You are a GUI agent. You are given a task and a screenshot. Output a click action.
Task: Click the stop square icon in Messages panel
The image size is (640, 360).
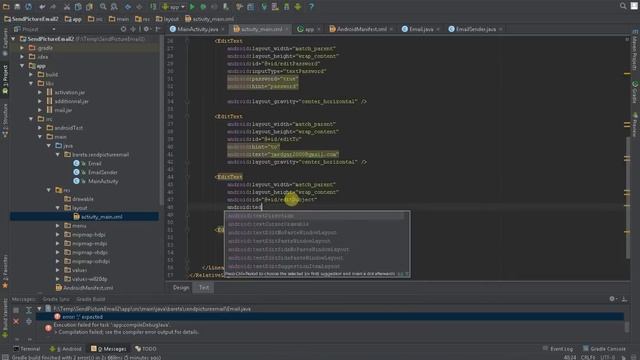[x=16, y=310]
